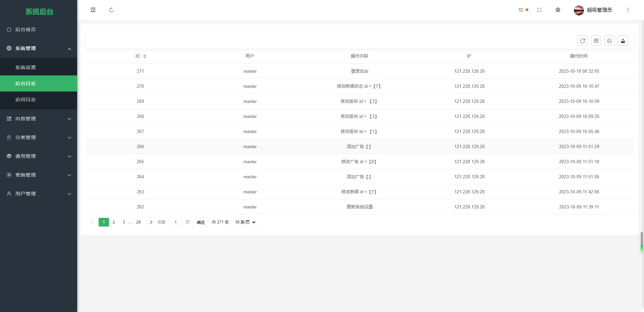Sort the table by ID column
This screenshot has height=312, width=644.
click(145, 56)
